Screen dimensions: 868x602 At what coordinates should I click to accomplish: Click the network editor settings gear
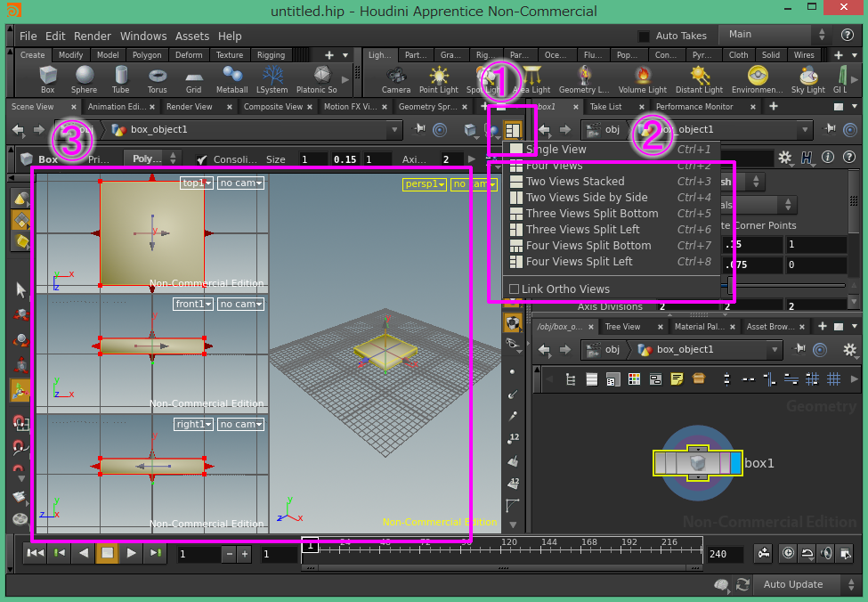click(849, 349)
